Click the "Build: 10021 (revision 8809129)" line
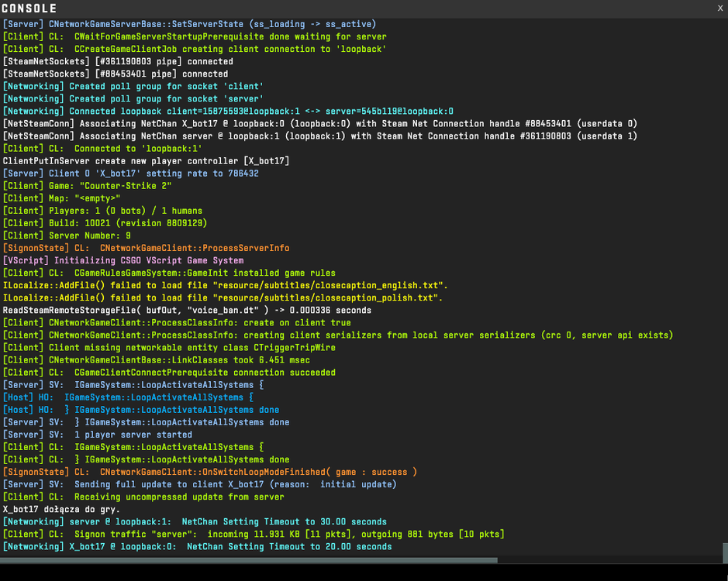 coord(105,223)
